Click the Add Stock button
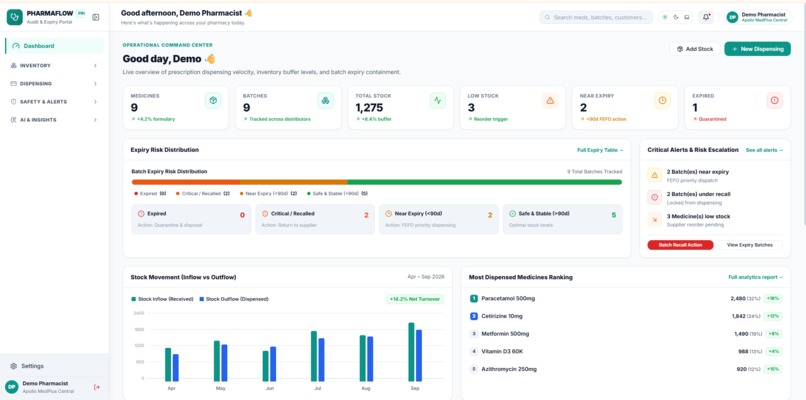Image resolution: width=806 pixels, height=400 pixels. (x=695, y=49)
